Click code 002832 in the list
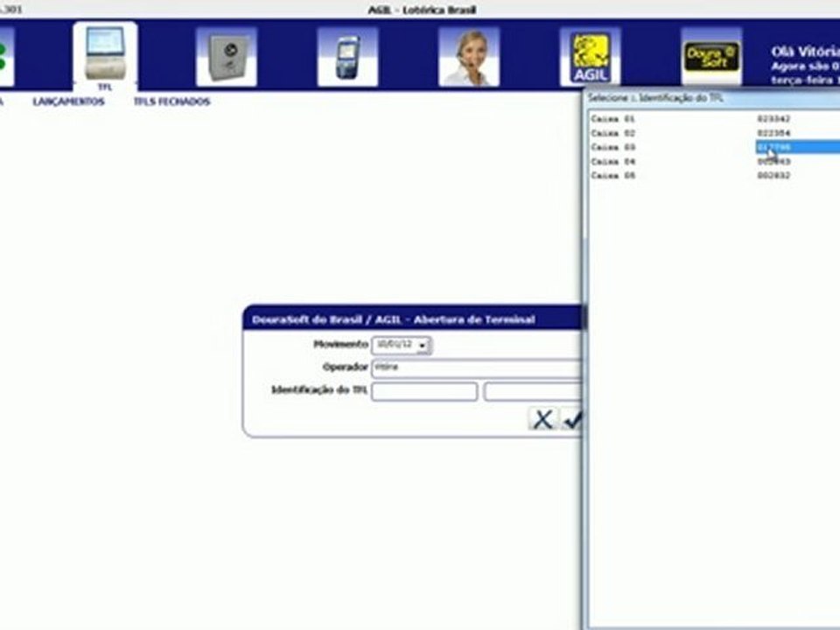Viewport: 840px width, 630px height. pyautogui.click(x=773, y=175)
